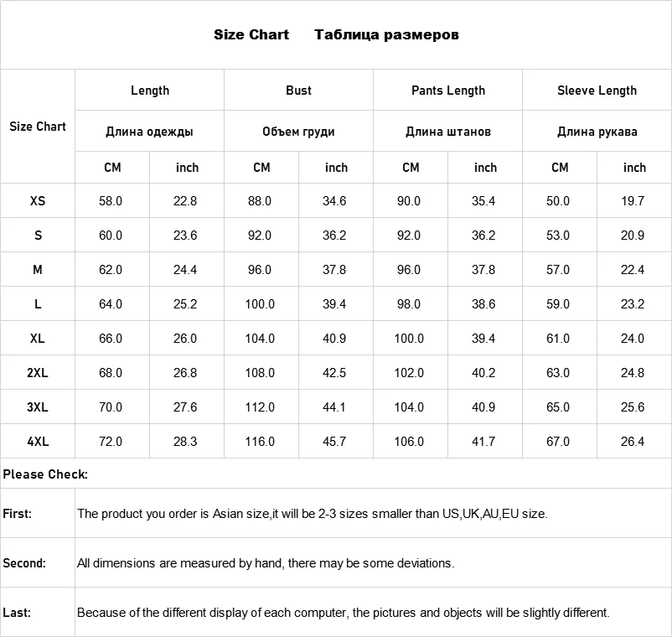The height and width of the screenshot is (637, 672).
Task: Click the 4XL pants length value 106.0
Action: (x=409, y=442)
